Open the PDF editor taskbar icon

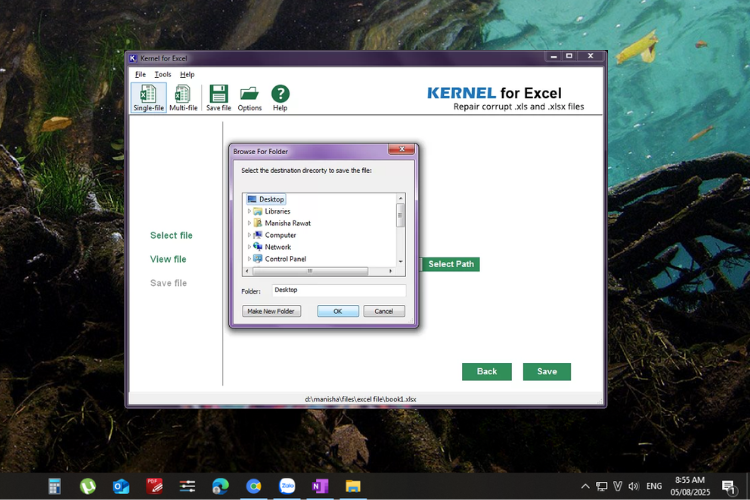click(154, 487)
